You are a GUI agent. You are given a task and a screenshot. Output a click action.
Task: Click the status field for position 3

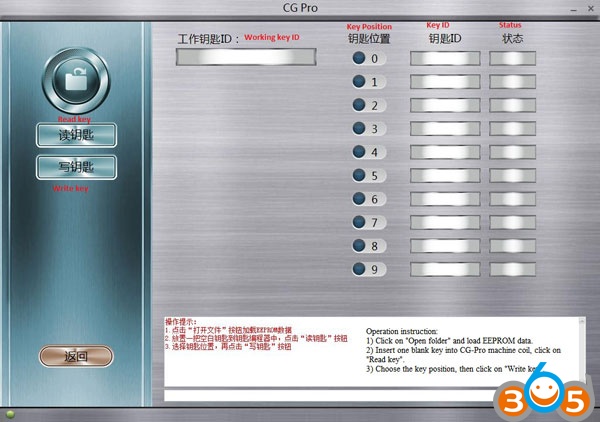pos(512,129)
